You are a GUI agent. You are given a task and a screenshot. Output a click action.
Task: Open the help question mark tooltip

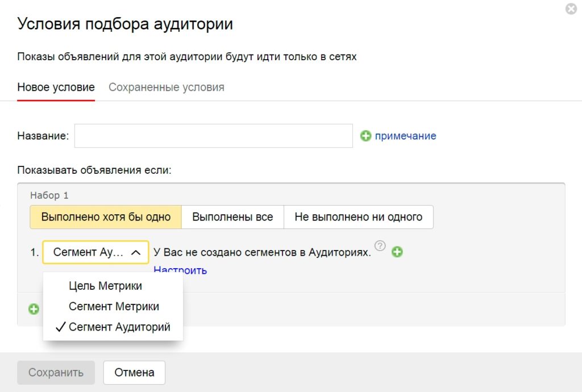[x=380, y=246]
